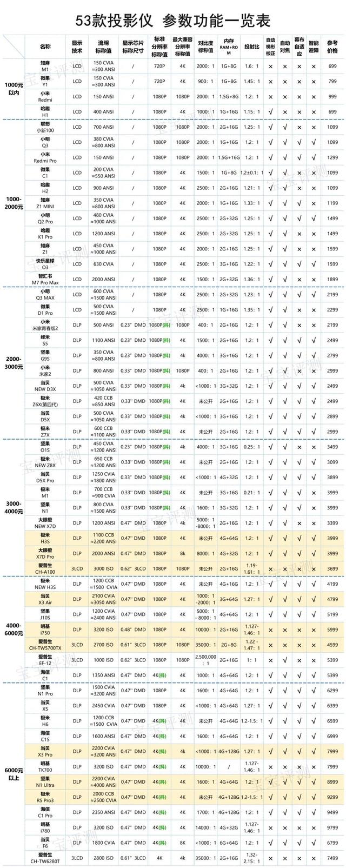Click the 2,500,000:1 contrast value

coord(205,660)
